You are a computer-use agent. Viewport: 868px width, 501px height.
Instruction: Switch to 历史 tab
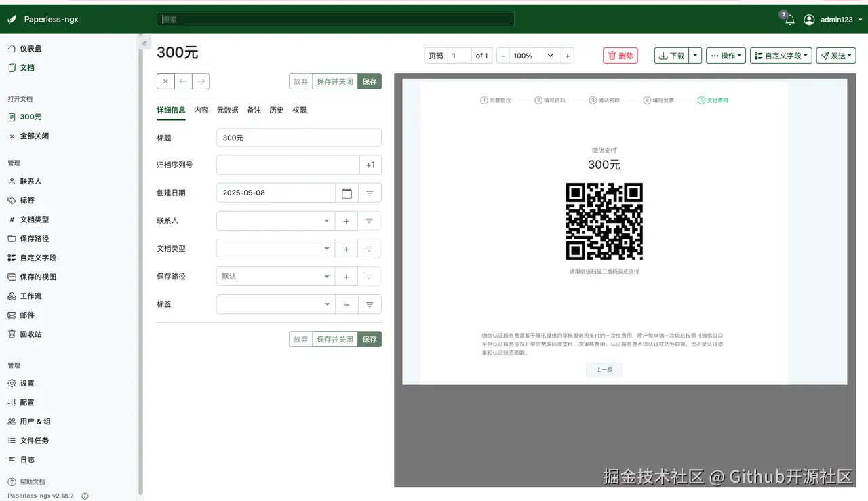pyautogui.click(x=277, y=110)
